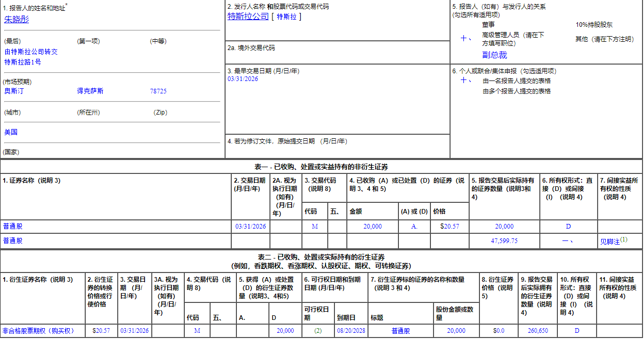Select the 董事 relationship option
644x339 pixels.
(488, 25)
